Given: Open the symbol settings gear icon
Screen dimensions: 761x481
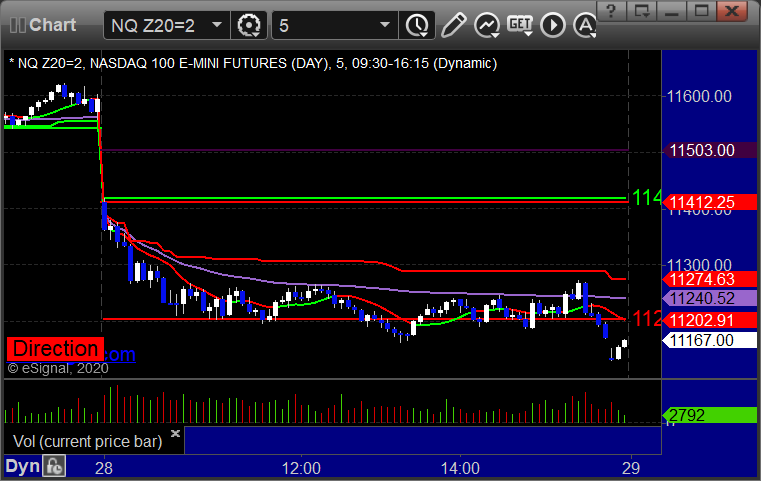Looking at the screenshot, I should point(248,25).
